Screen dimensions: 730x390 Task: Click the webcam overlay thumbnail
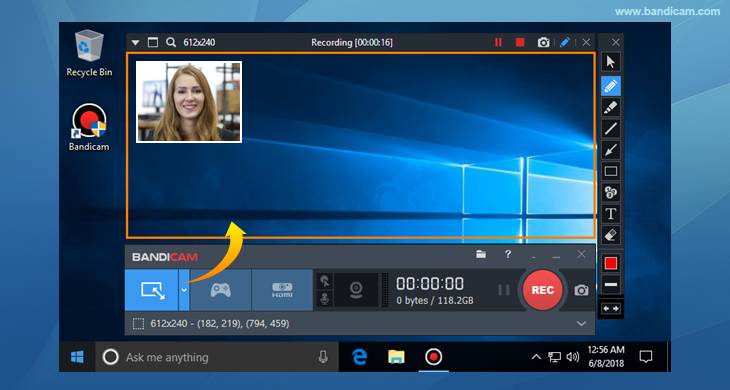[x=189, y=102]
